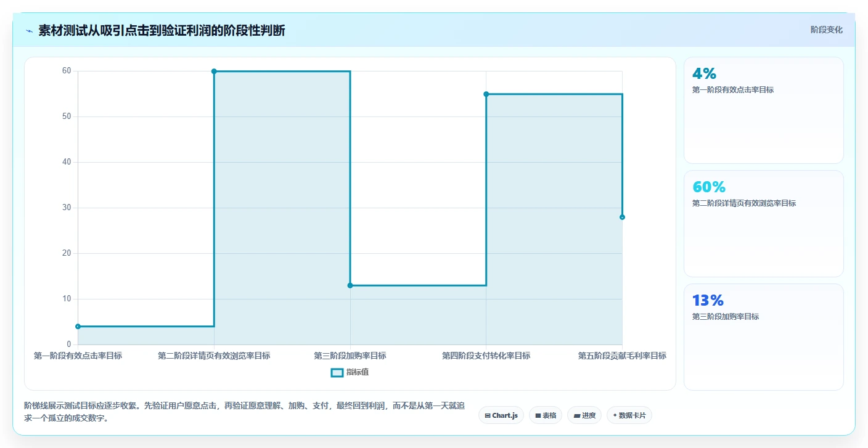Click the 60% value card

763,224
